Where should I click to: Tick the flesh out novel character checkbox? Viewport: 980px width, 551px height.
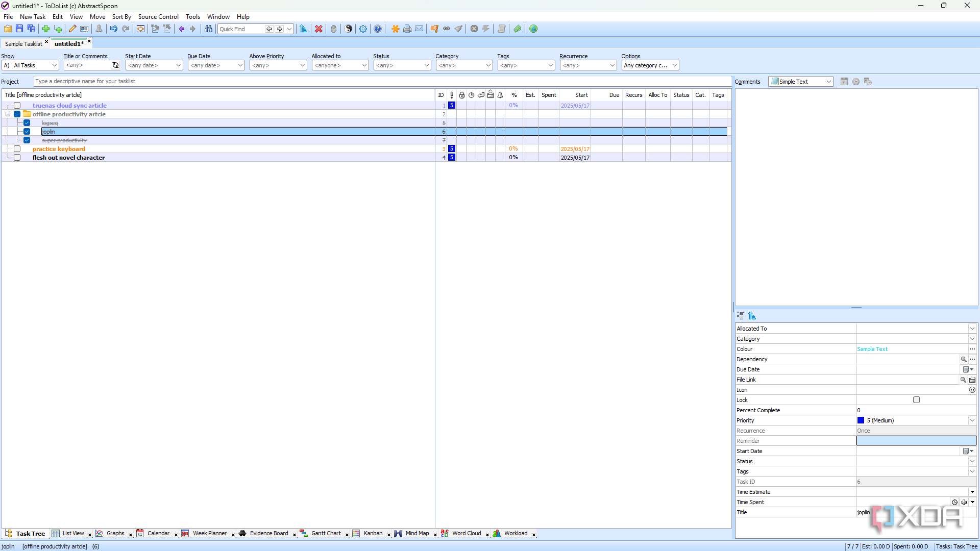[17, 158]
